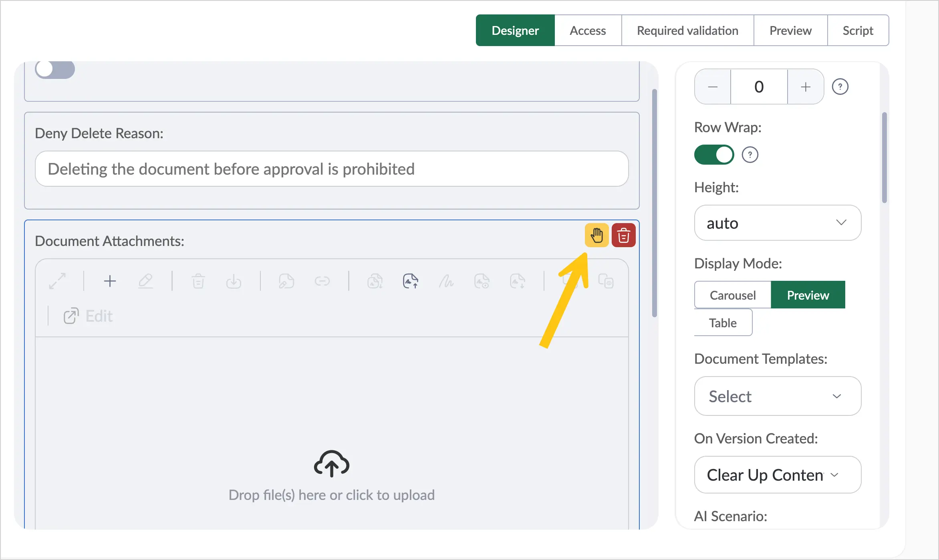The image size is (939, 560).
Task: Click the copy with preview icon at the toolbar end
Action: tap(606, 281)
